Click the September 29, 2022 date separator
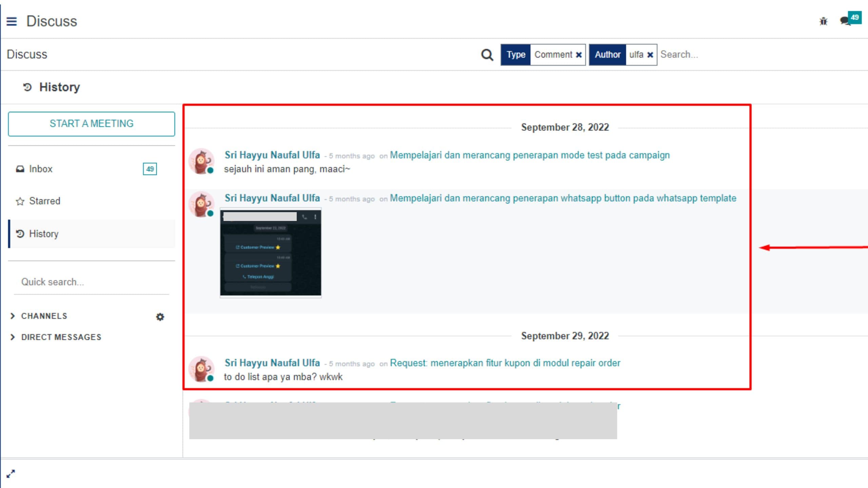 coord(565,336)
